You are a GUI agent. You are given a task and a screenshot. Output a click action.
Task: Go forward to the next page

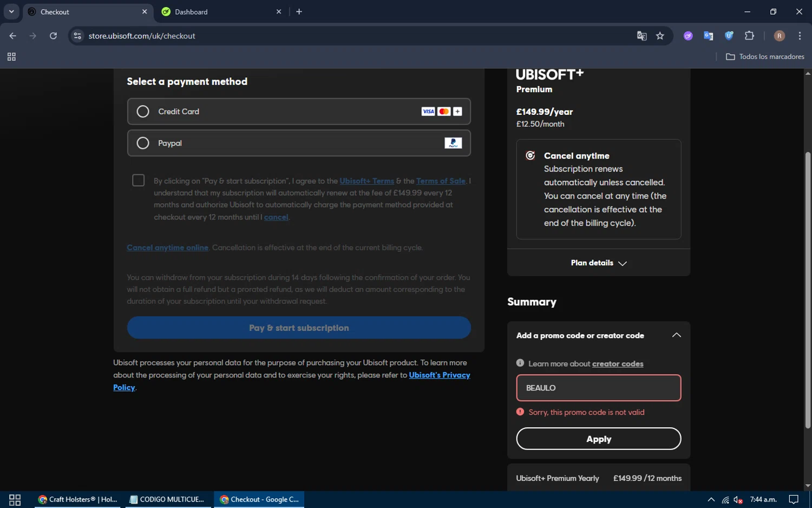coord(33,36)
